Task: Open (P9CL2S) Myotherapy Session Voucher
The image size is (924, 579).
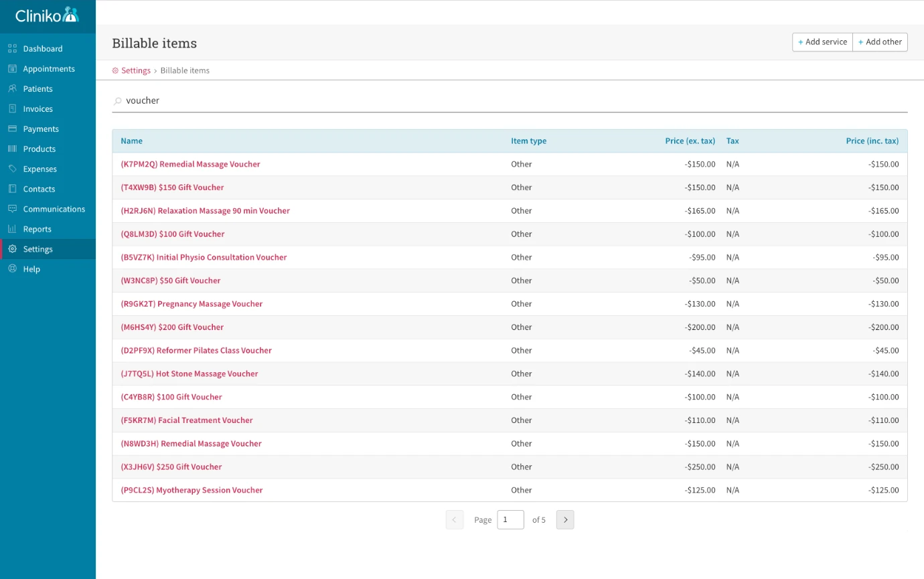Action: tap(191, 490)
